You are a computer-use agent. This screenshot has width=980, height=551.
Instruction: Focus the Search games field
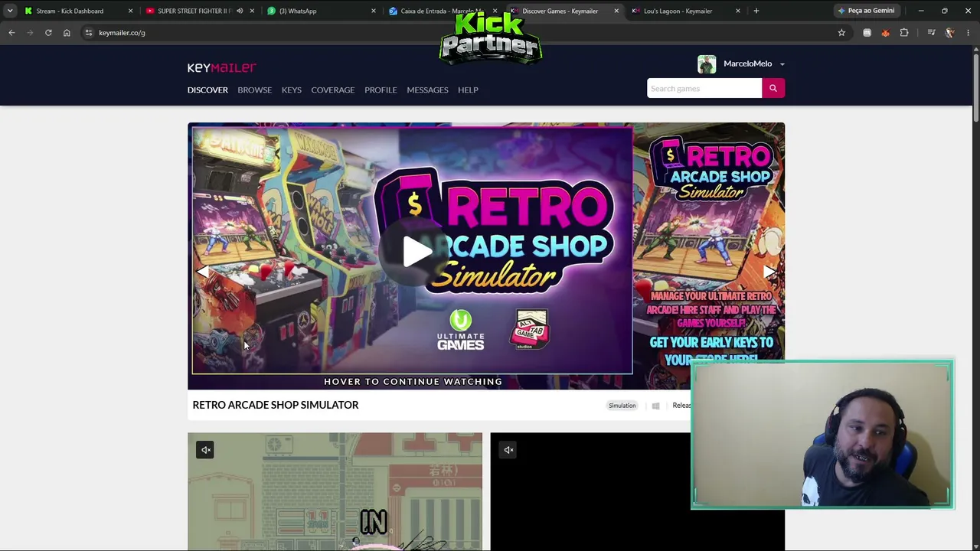click(x=704, y=89)
